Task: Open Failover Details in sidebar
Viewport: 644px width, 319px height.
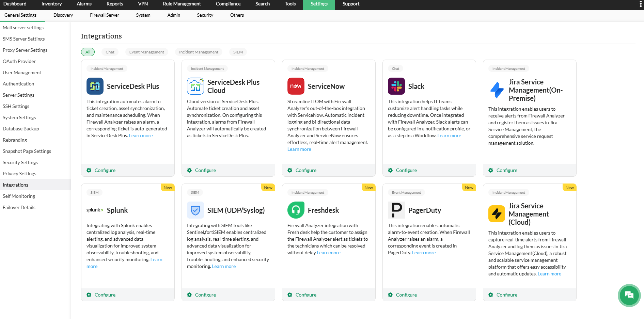Action: click(x=19, y=207)
